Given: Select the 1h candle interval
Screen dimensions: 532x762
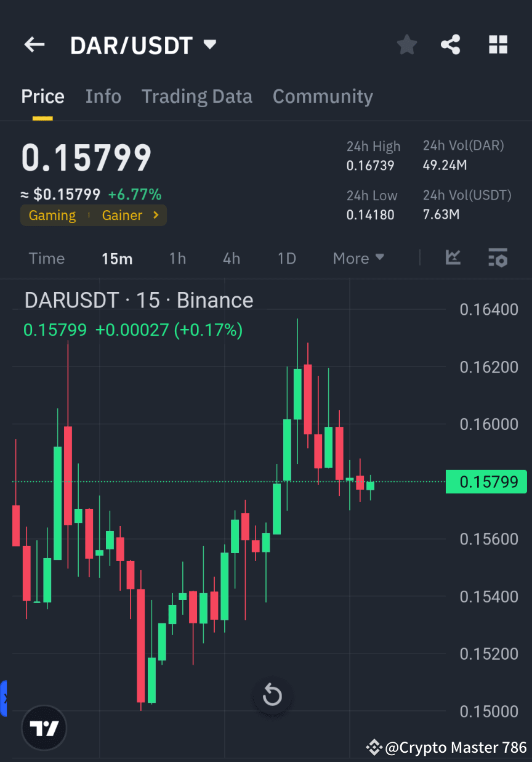Looking at the screenshot, I should tap(177, 258).
